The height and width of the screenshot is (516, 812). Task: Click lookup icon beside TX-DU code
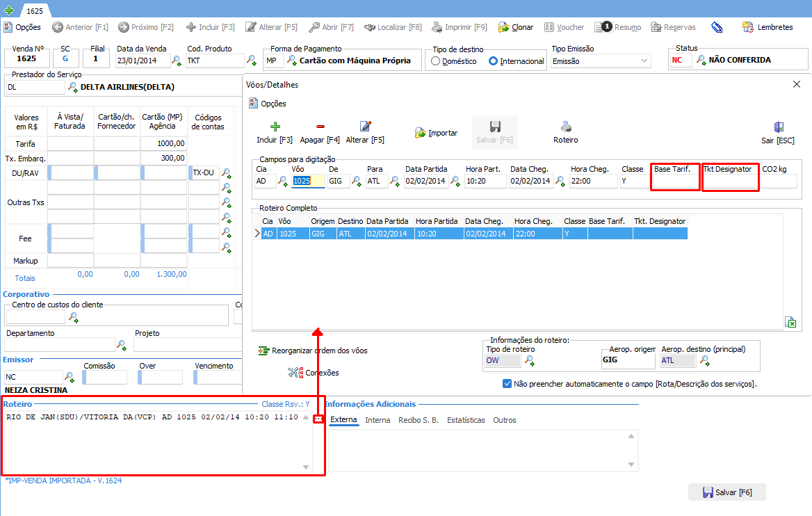tap(227, 172)
